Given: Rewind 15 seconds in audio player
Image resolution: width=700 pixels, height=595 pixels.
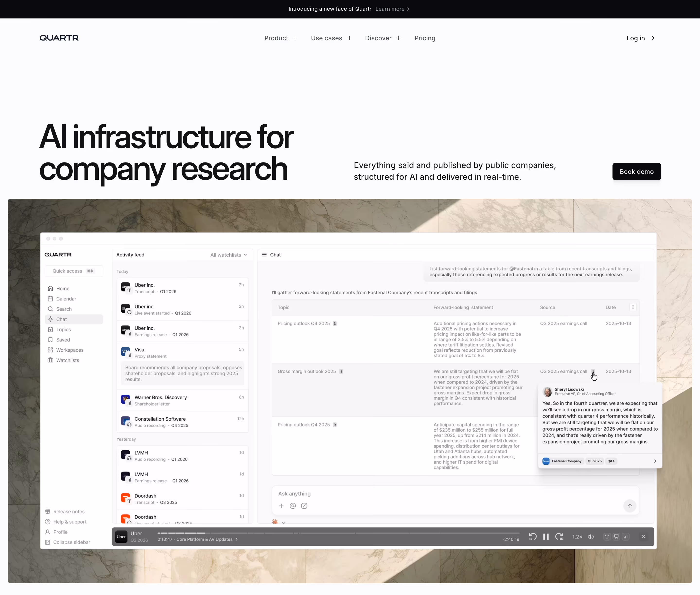Looking at the screenshot, I should (533, 536).
